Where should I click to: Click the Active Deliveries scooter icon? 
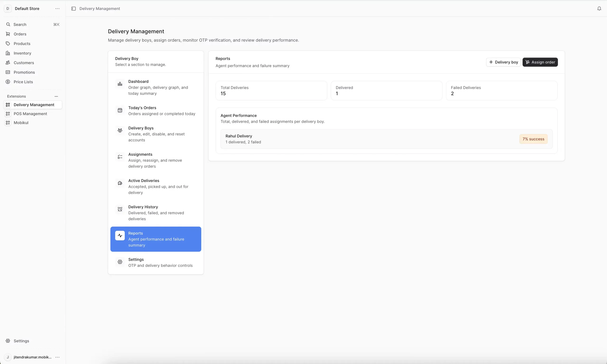coord(120,183)
